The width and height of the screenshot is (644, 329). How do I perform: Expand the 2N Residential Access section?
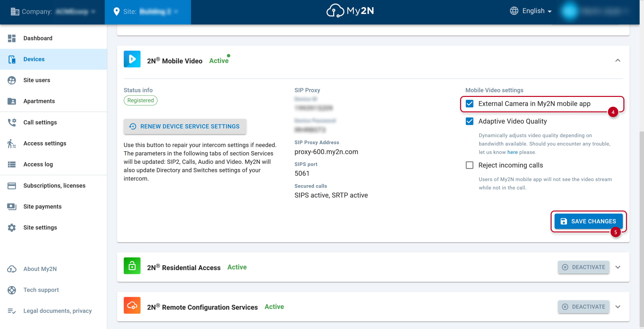618,267
